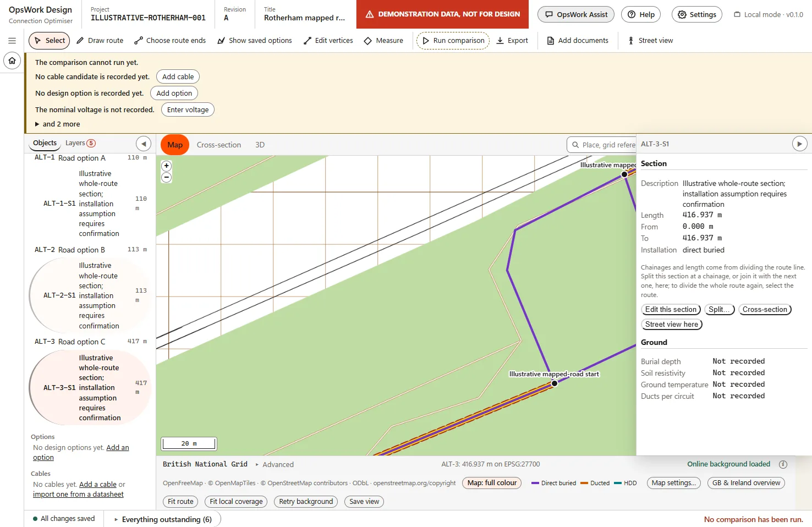Go to the home icon button
The width and height of the screenshot is (812, 527).
(x=12, y=61)
